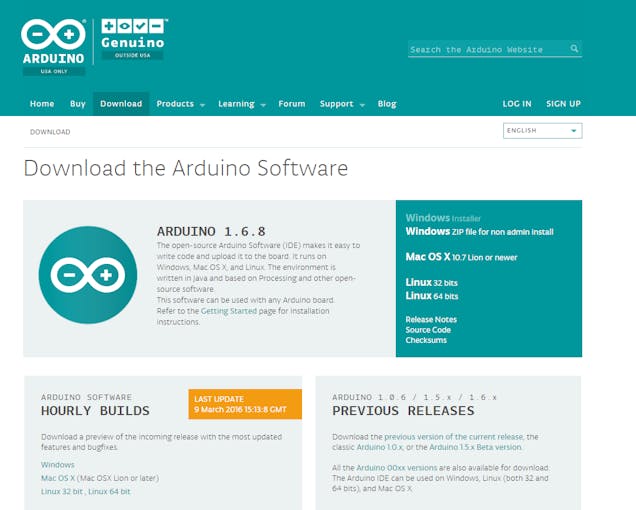
Task: Open the Getting Started page link
Action: pyautogui.click(x=229, y=311)
